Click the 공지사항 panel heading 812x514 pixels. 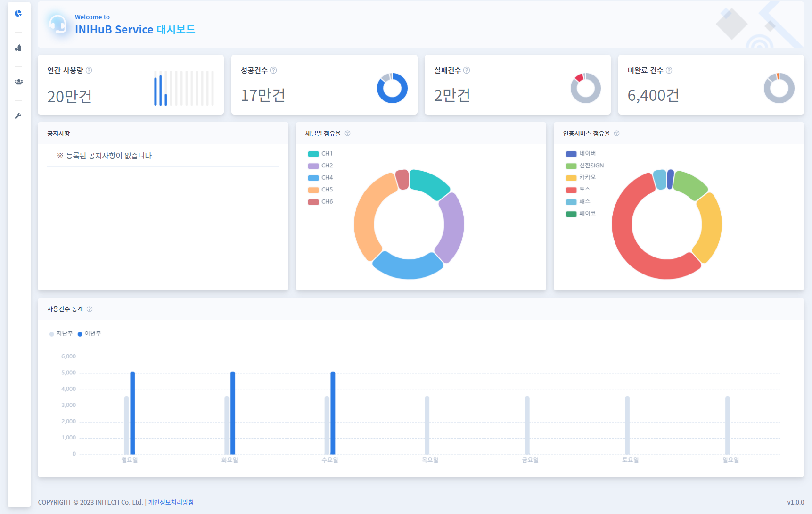tap(58, 133)
